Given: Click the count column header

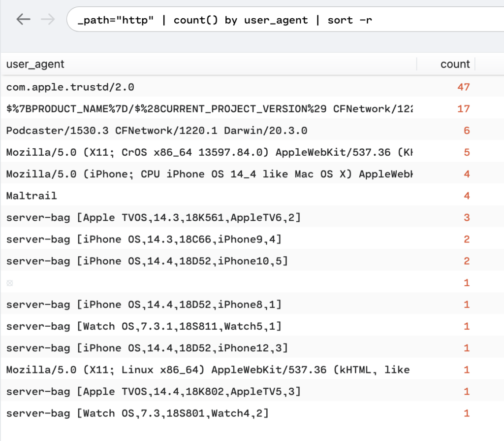Looking at the screenshot, I should [x=455, y=64].
